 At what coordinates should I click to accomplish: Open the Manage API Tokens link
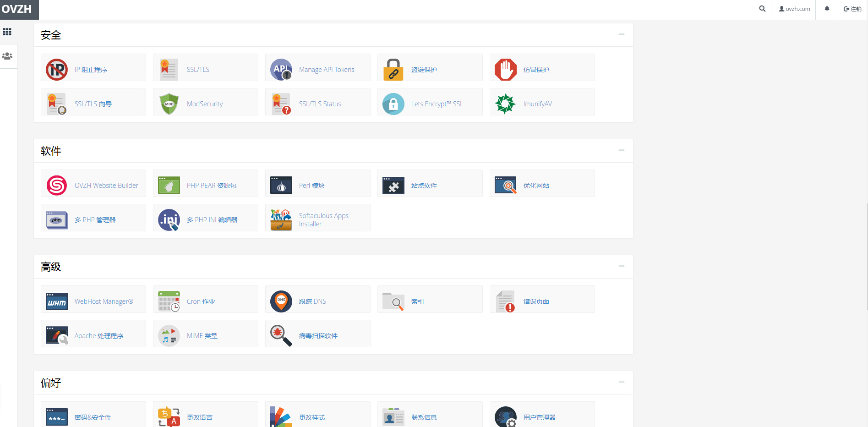(x=327, y=70)
